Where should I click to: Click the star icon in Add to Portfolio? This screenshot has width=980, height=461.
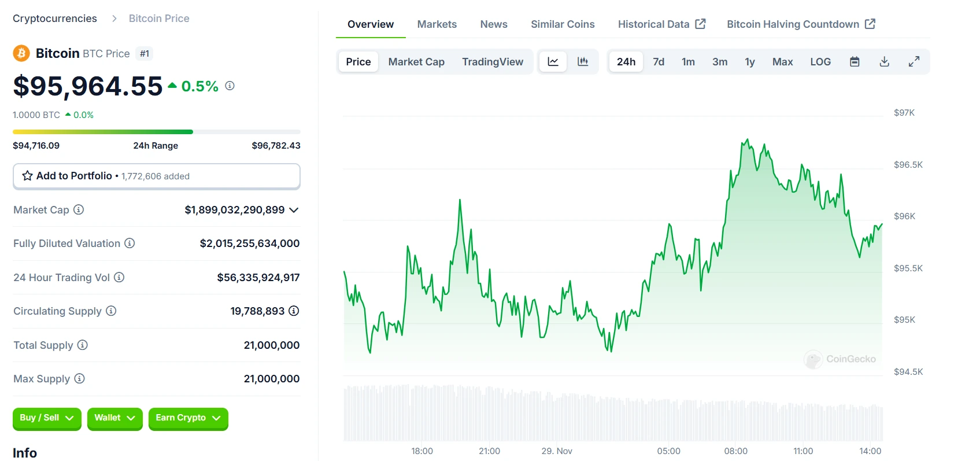click(27, 175)
